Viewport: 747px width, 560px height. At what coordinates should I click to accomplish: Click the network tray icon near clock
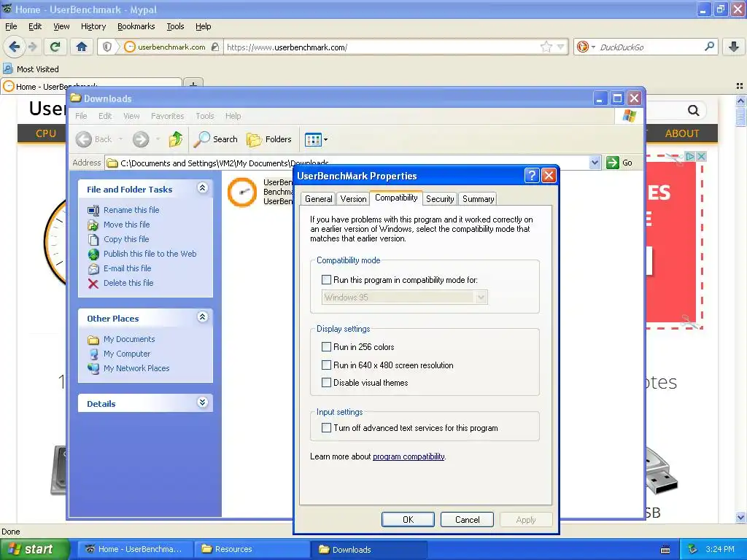click(693, 549)
